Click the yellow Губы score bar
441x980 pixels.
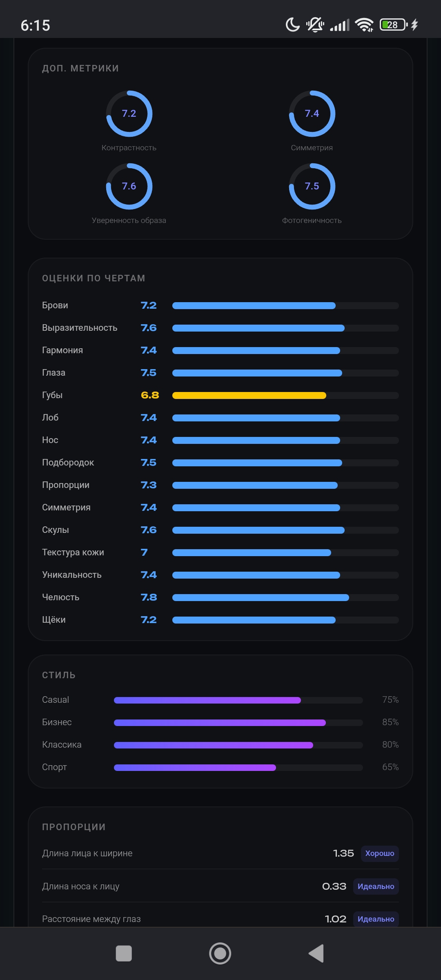coord(285,395)
